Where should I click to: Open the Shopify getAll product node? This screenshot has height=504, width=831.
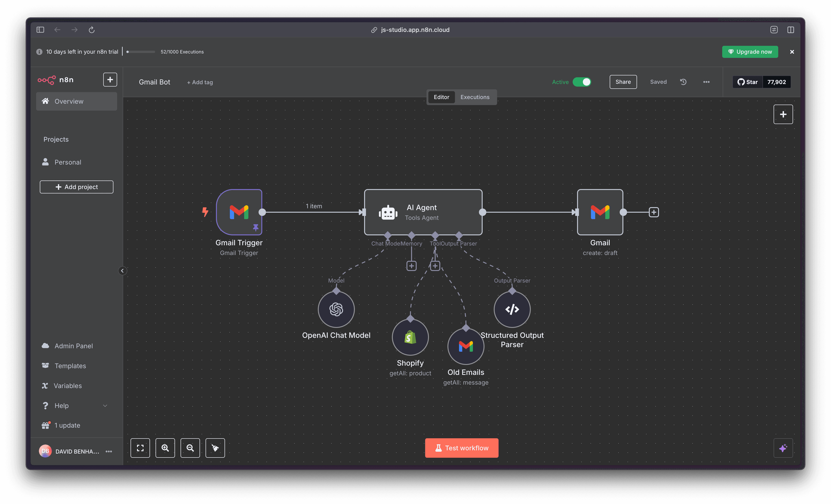(x=410, y=337)
